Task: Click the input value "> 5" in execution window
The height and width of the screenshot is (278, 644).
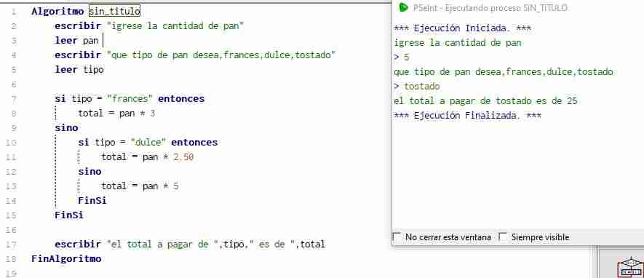Action: (x=401, y=57)
